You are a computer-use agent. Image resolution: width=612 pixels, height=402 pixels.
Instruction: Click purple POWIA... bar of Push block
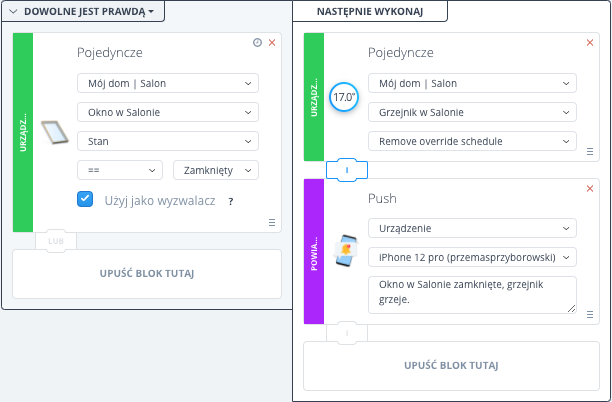pyautogui.click(x=314, y=251)
